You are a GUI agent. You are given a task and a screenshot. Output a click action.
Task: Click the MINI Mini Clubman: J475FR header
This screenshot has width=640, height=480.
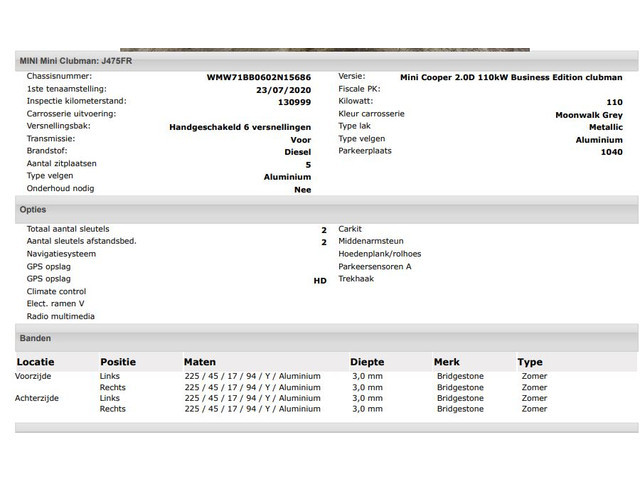(76, 61)
